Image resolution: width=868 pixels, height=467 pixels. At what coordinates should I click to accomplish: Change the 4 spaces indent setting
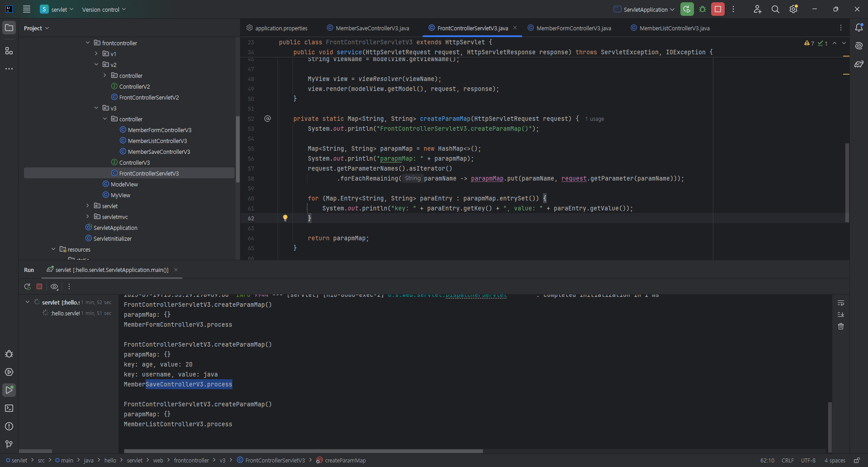[x=835, y=460]
